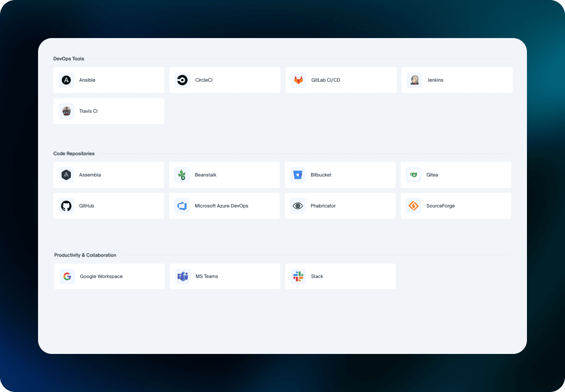Screen dimensions: 565x392
Task: Select the Phabricator label
Action: 323,206
